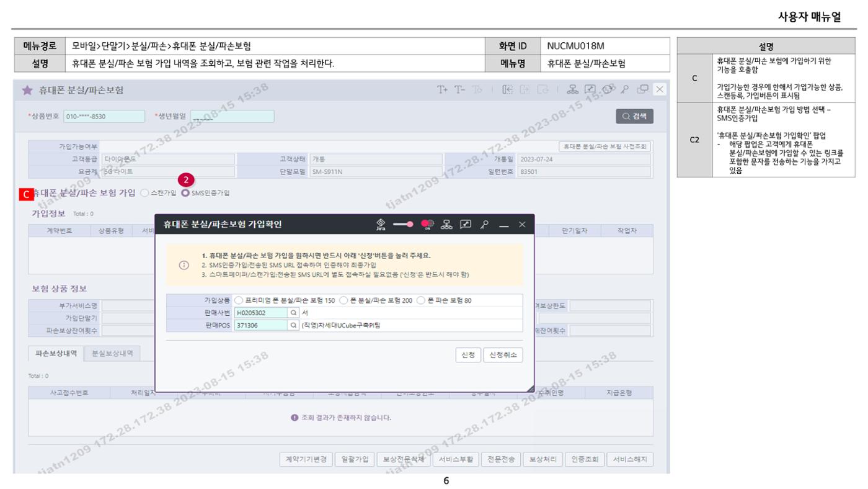868x489 pixels.
Task: Switch to 파손보상내역 tab
Action: [x=56, y=353]
